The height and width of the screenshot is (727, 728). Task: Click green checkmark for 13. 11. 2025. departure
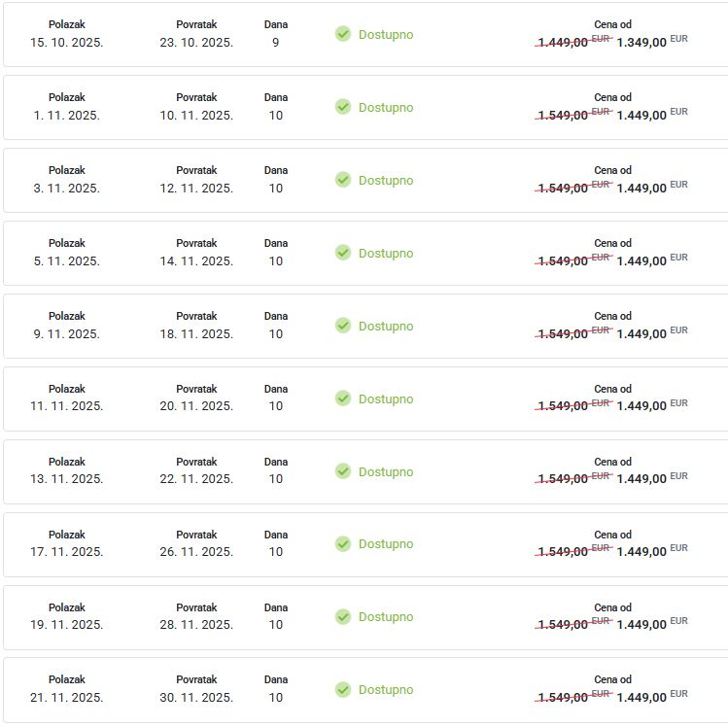click(x=343, y=471)
